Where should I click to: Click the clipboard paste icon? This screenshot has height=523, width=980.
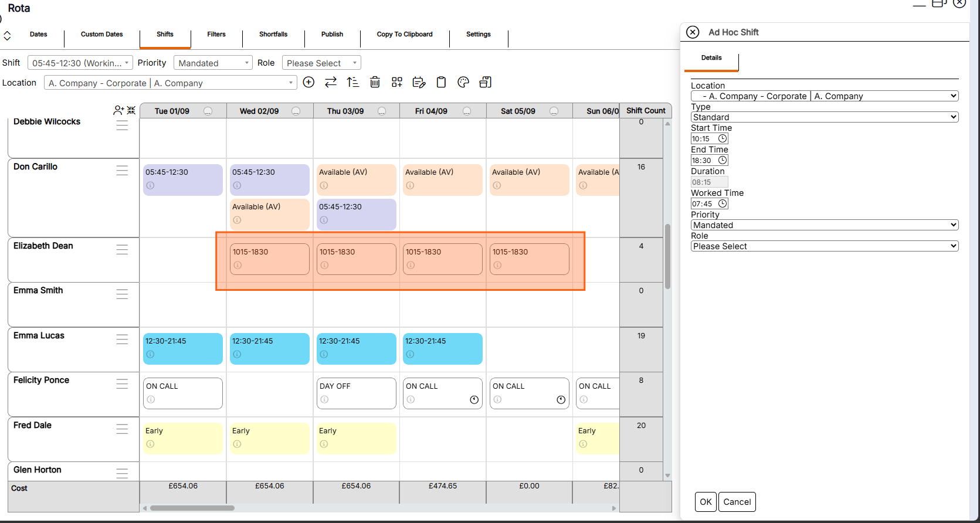pos(441,82)
